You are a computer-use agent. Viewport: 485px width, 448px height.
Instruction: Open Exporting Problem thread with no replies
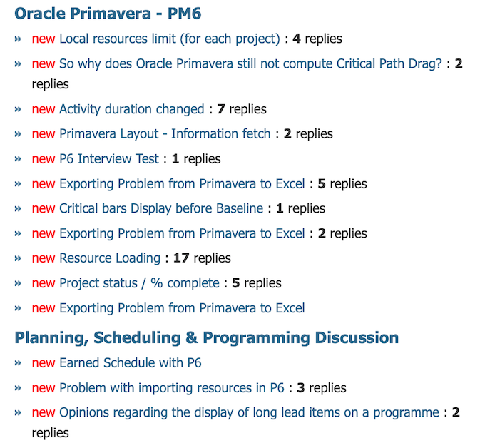click(x=182, y=308)
